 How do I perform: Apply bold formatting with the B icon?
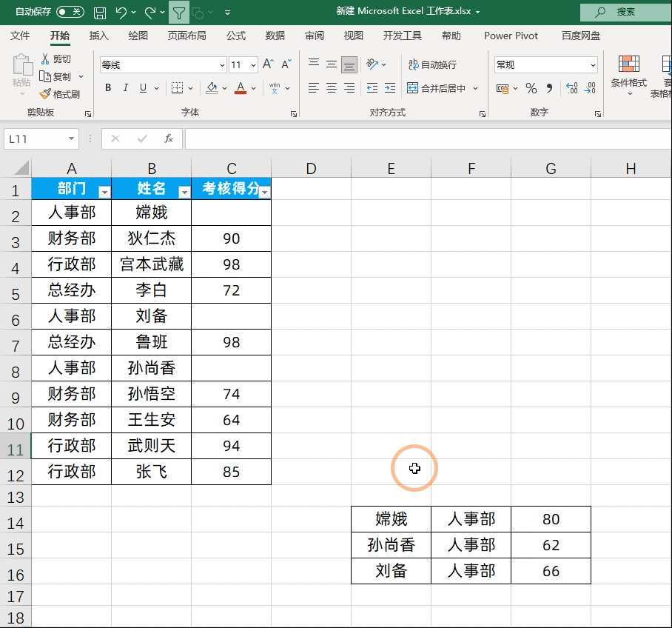(107, 87)
